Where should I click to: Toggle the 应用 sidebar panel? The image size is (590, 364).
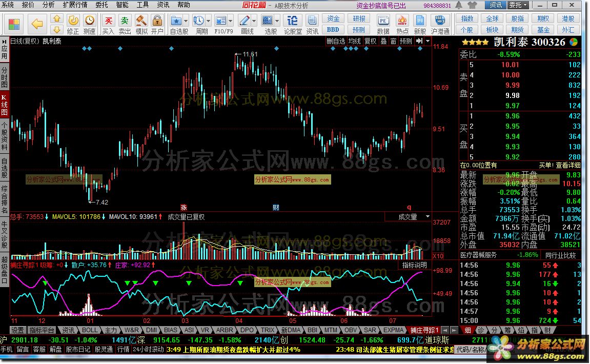(x=4, y=49)
